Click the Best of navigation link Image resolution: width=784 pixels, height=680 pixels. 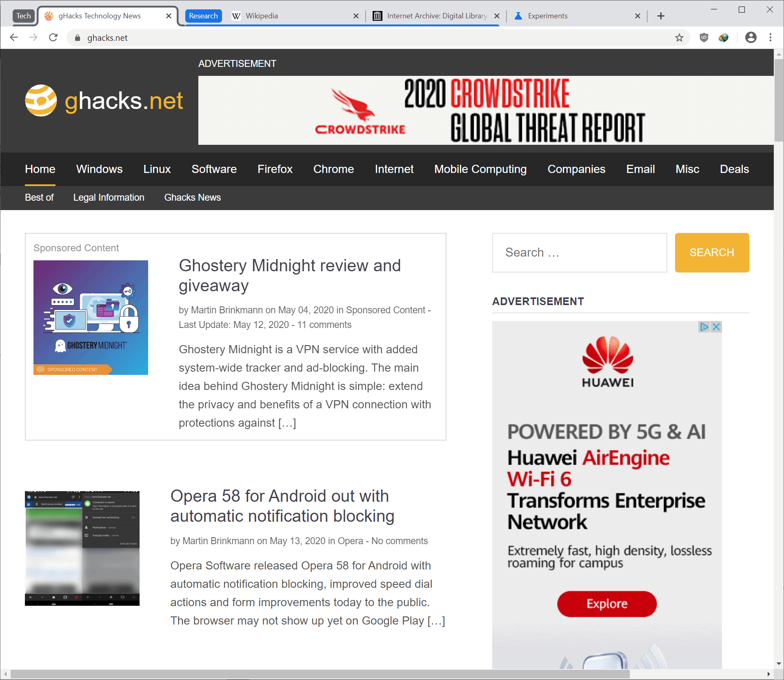[x=39, y=197]
